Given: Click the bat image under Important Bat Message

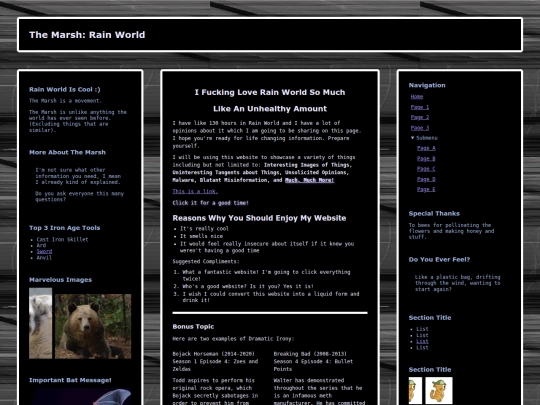Looking at the screenshot, I should coord(83,397).
